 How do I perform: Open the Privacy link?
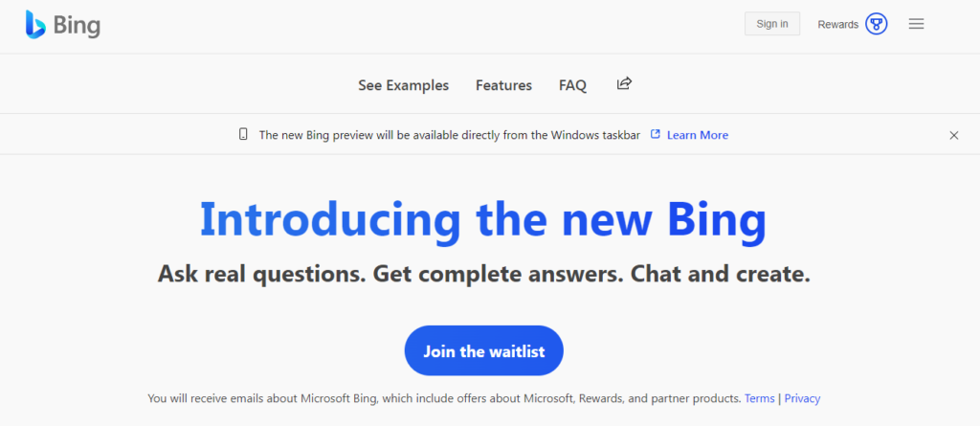tap(802, 398)
